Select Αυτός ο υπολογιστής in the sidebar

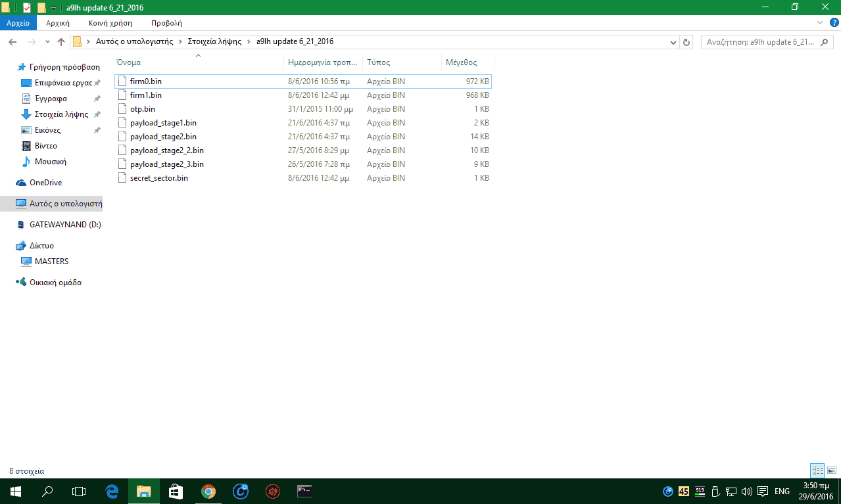click(51, 204)
